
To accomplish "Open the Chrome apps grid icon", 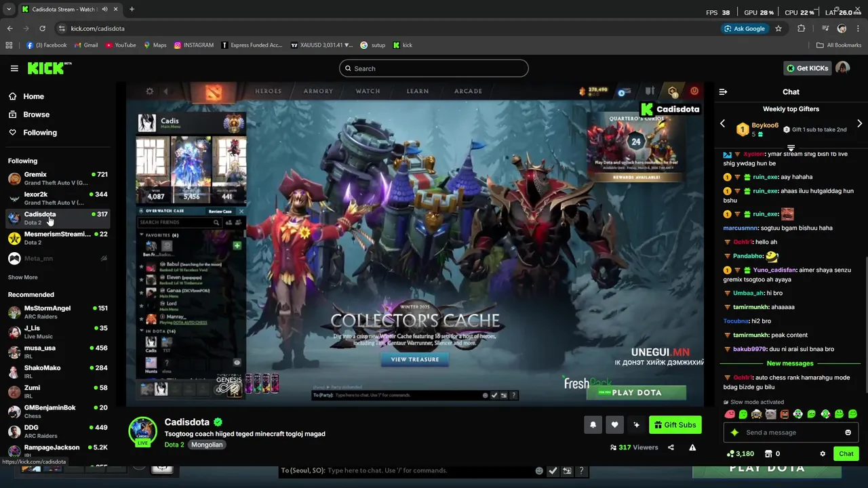I will click(9, 45).
